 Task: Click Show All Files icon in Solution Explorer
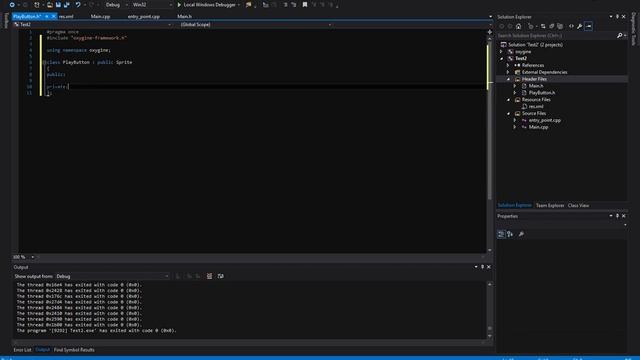pos(560,26)
